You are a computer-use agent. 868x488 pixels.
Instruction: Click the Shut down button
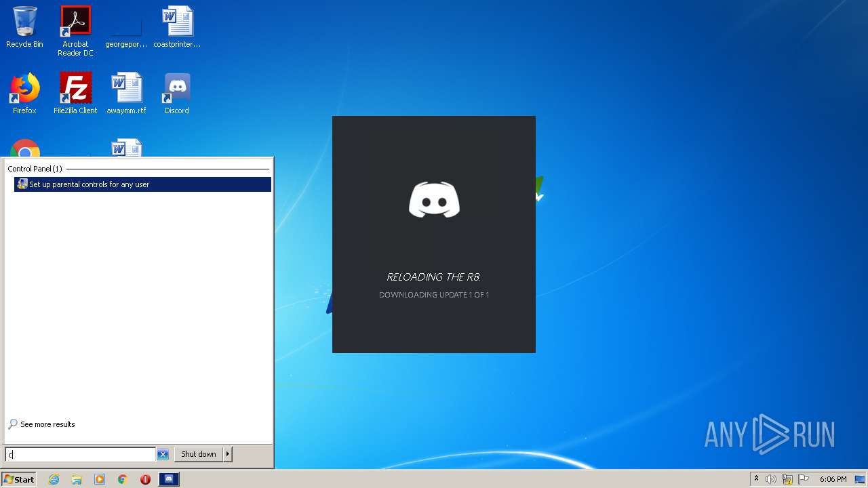click(199, 454)
